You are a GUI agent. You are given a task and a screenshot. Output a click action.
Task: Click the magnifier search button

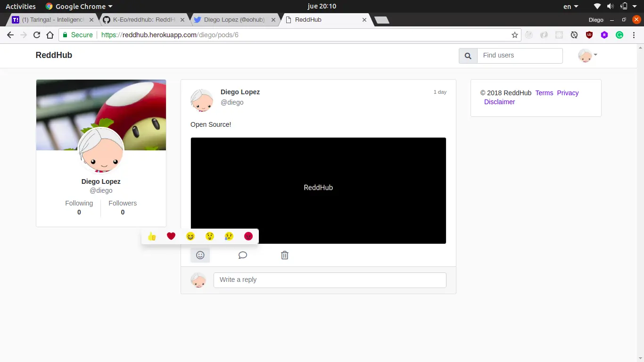tap(468, 56)
